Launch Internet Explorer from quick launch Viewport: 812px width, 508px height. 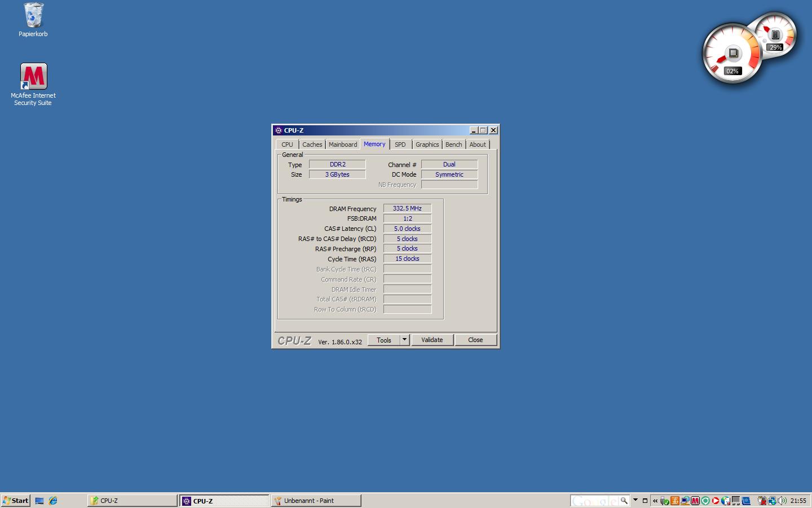pyautogui.click(x=53, y=501)
